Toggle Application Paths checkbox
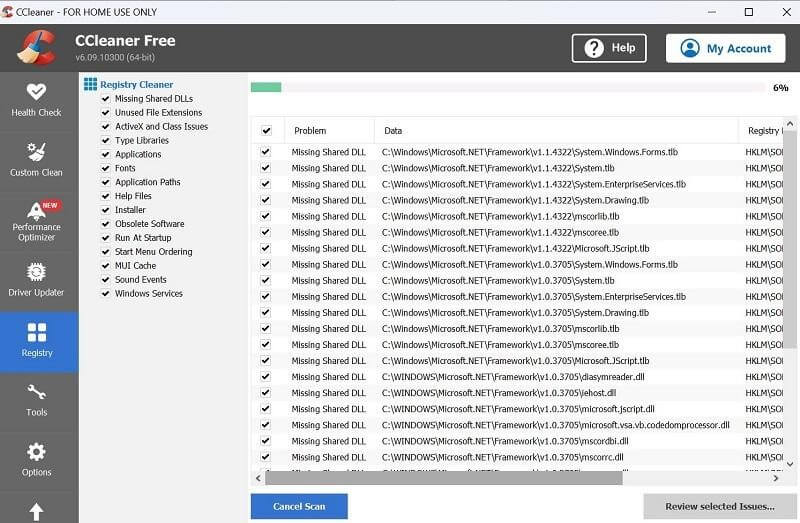This screenshot has width=800, height=523. [x=106, y=182]
